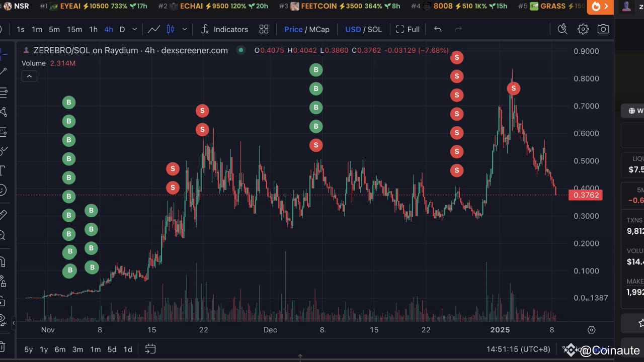Select the 1h timeframe

93,29
